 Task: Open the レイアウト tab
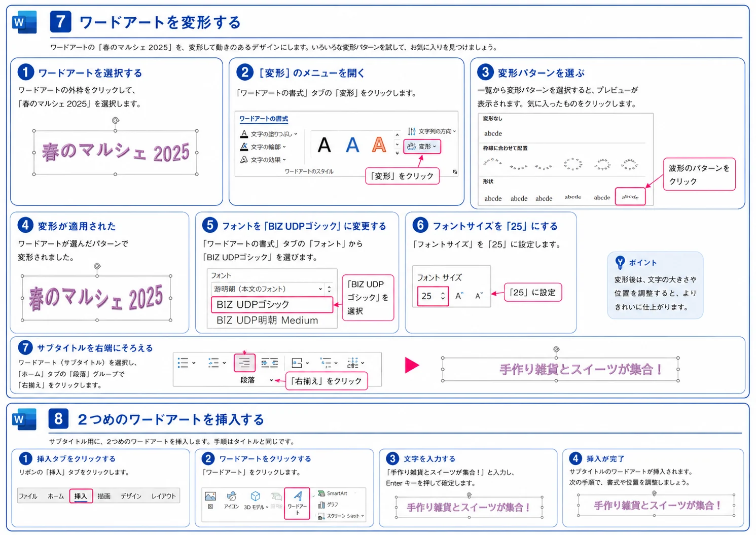coord(164,496)
